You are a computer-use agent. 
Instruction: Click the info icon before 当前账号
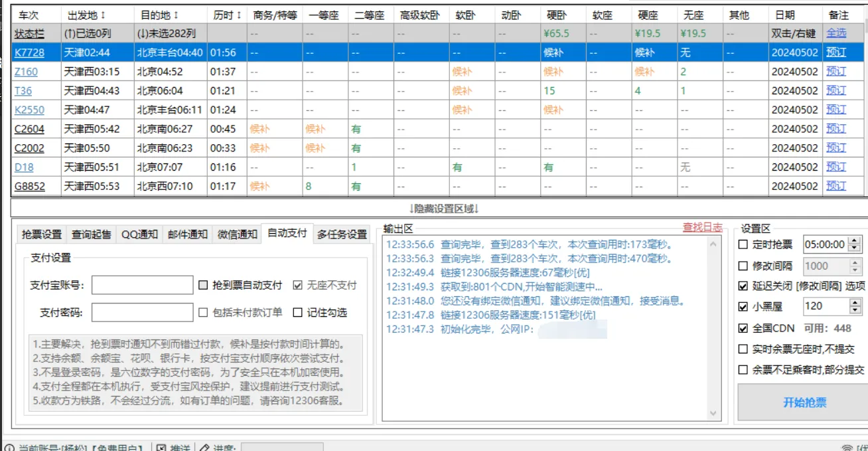(9, 448)
